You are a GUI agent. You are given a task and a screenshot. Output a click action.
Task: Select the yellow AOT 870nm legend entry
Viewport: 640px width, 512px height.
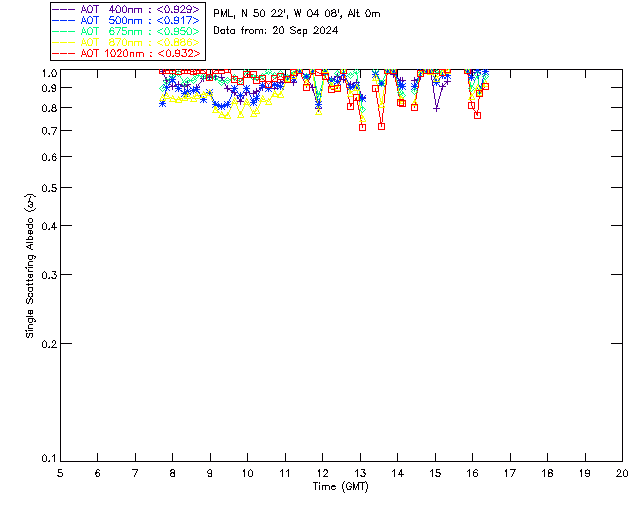126,42
